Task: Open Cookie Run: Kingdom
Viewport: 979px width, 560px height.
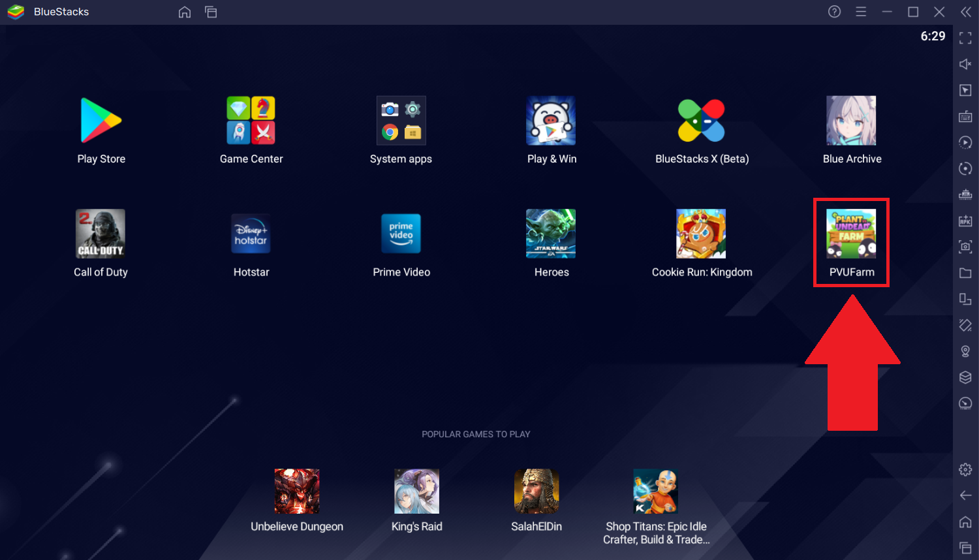Action: click(x=701, y=234)
